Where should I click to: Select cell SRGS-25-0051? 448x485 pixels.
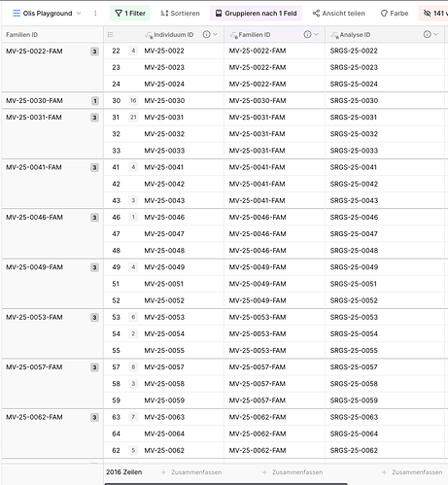pos(385,284)
